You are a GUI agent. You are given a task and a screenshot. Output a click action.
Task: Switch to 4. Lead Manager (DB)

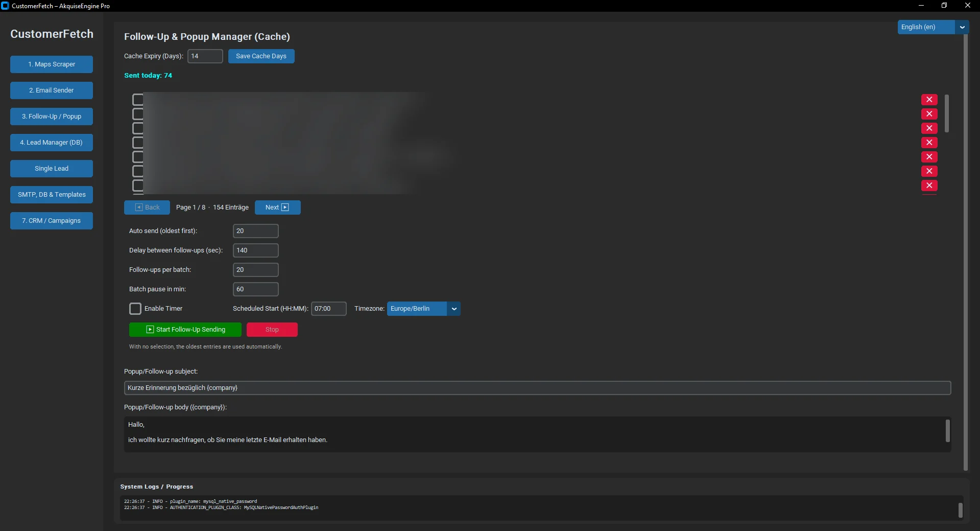pyautogui.click(x=52, y=143)
